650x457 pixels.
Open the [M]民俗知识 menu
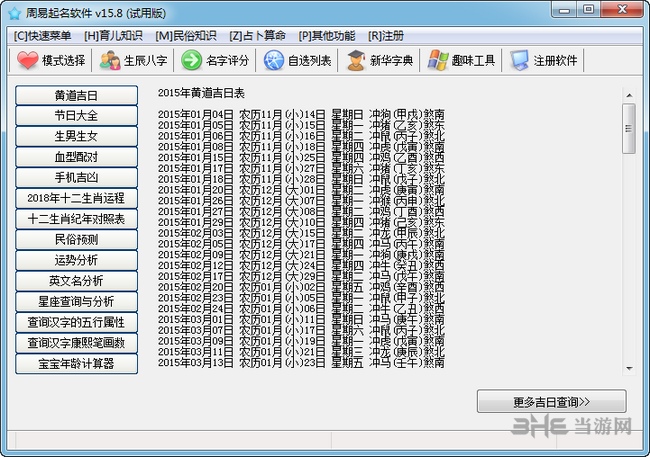[186, 36]
